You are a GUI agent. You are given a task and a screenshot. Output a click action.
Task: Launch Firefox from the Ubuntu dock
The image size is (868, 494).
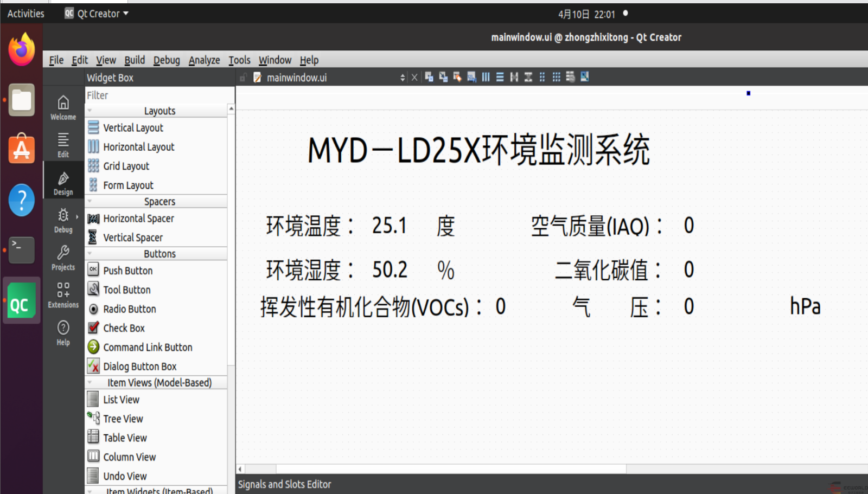pos(22,50)
